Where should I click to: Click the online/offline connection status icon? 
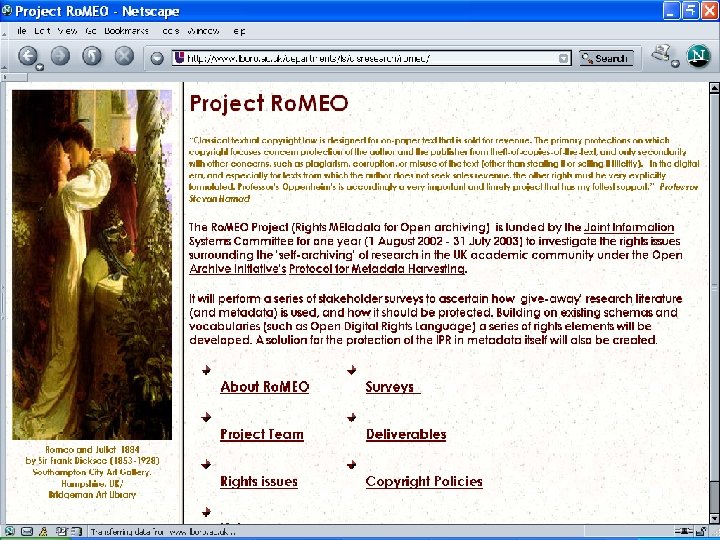684,531
